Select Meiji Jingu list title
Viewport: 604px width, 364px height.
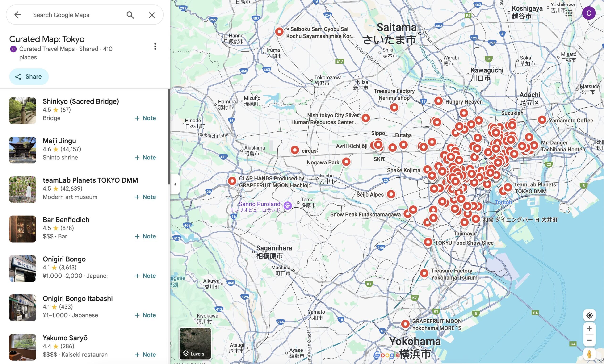click(59, 141)
